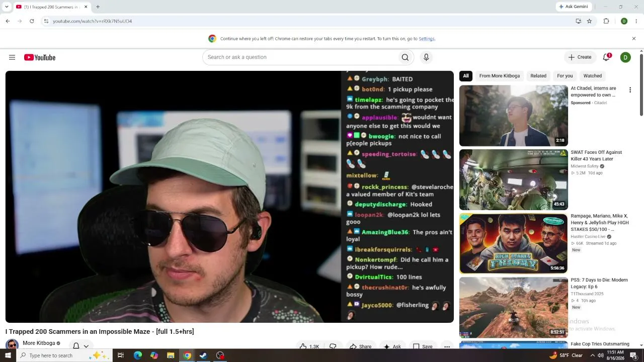Open the Windows Start menu
The height and width of the screenshot is (362, 644).
coord(8,355)
